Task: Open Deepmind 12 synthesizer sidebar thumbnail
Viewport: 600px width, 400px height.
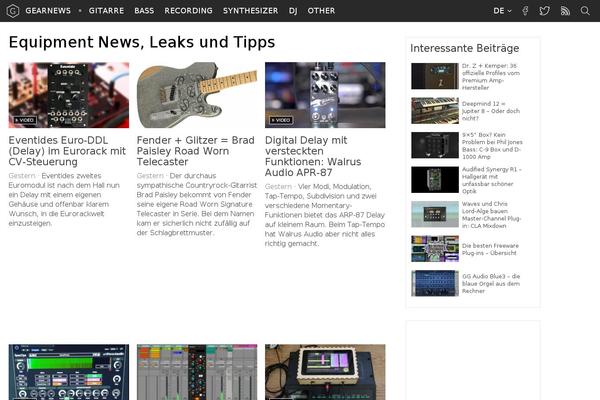Action: click(x=435, y=111)
